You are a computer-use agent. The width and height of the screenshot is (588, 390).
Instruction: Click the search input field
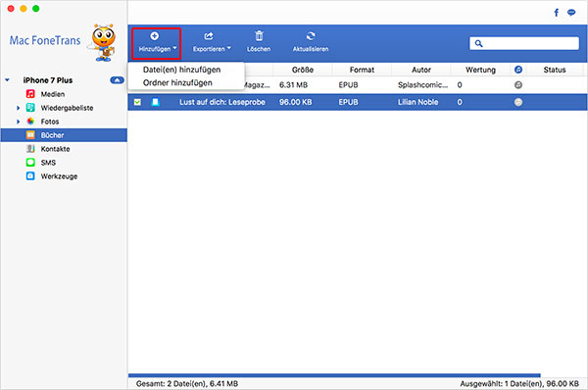pos(524,43)
